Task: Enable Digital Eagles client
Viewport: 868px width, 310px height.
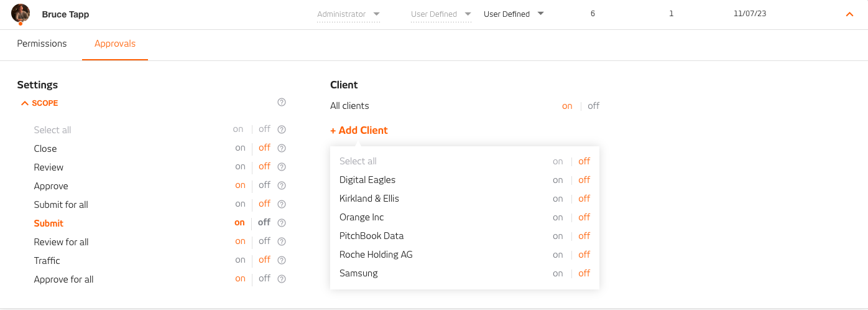Action: click(558, 180)
